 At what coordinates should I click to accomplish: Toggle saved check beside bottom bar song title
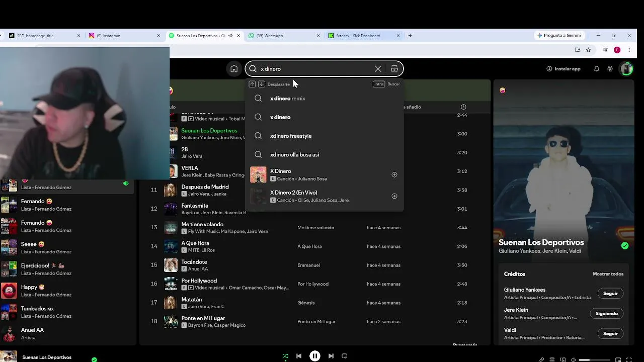[94, 359]
